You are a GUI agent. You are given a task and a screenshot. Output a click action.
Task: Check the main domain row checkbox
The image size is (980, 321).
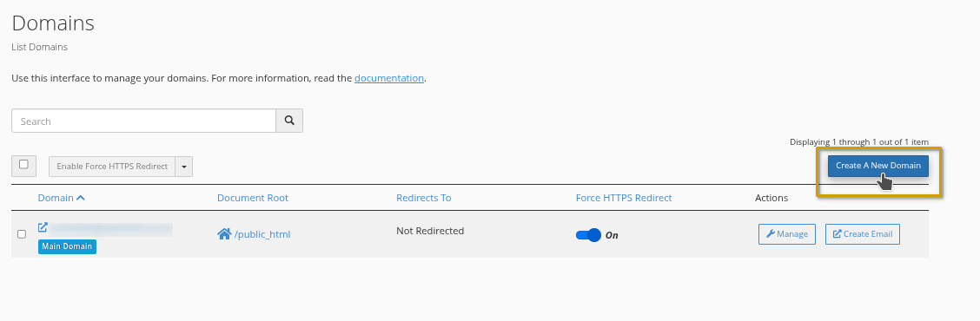(x=22, y=234)
